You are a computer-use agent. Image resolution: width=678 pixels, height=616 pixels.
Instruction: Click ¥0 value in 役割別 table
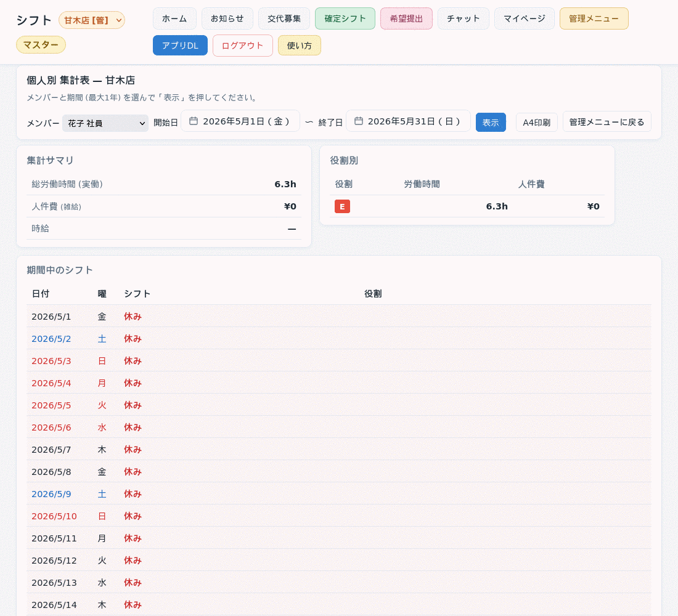pos(593,206)
